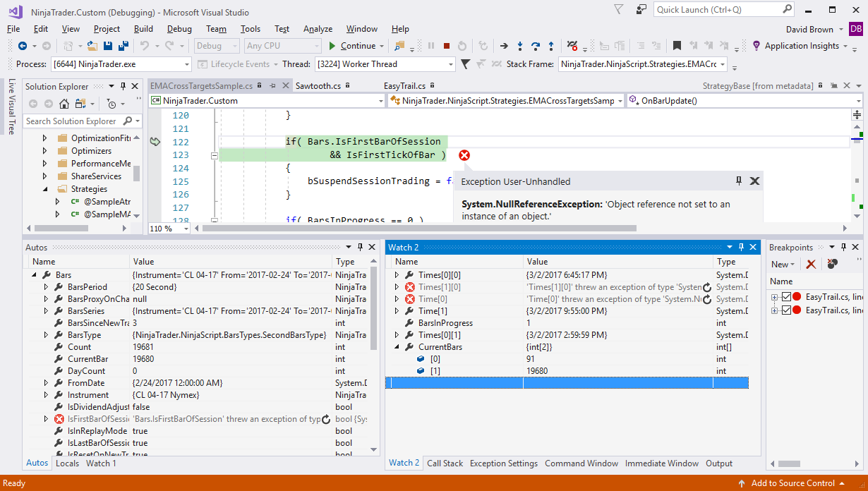Toggle auto-hide pin on Watch 2 panel
The width and height of the screenshot is (868, 491).
pos(742,247)
